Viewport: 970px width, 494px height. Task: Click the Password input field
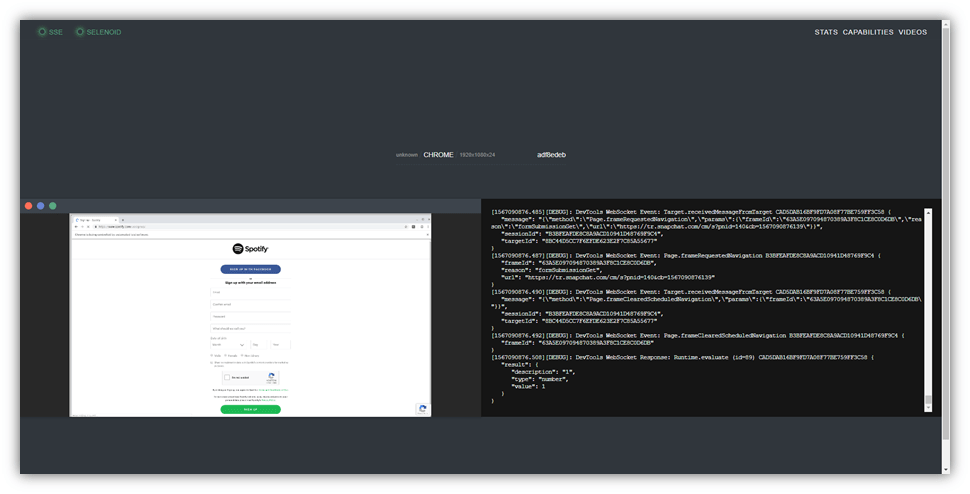(x=250, y=317)
